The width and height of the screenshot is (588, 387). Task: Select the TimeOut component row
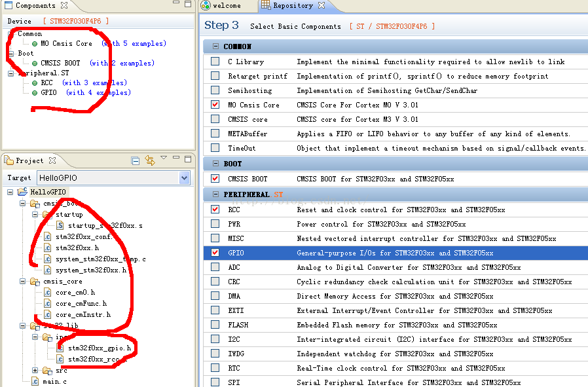tap(395, 148)
